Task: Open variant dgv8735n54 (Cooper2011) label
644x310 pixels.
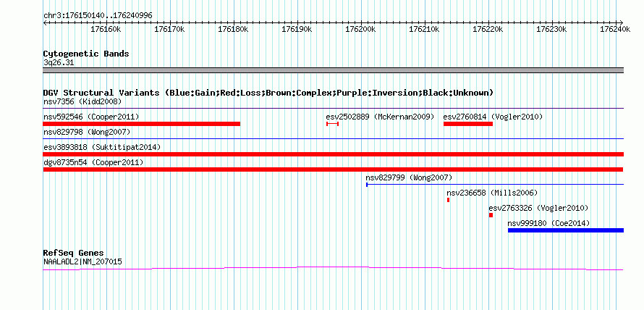Action: click(x=93, y=163)
